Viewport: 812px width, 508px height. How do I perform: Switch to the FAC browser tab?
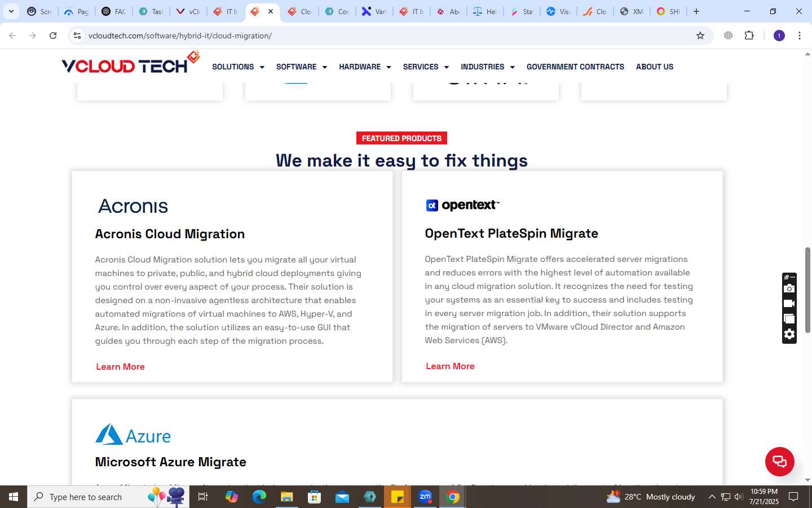(x=114, y=11)
